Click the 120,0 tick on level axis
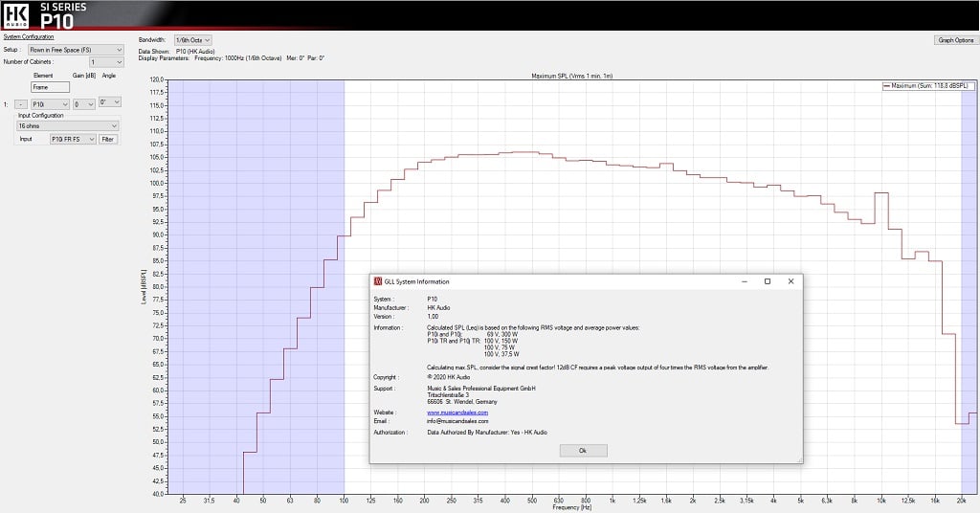 (x=156, y=79)
